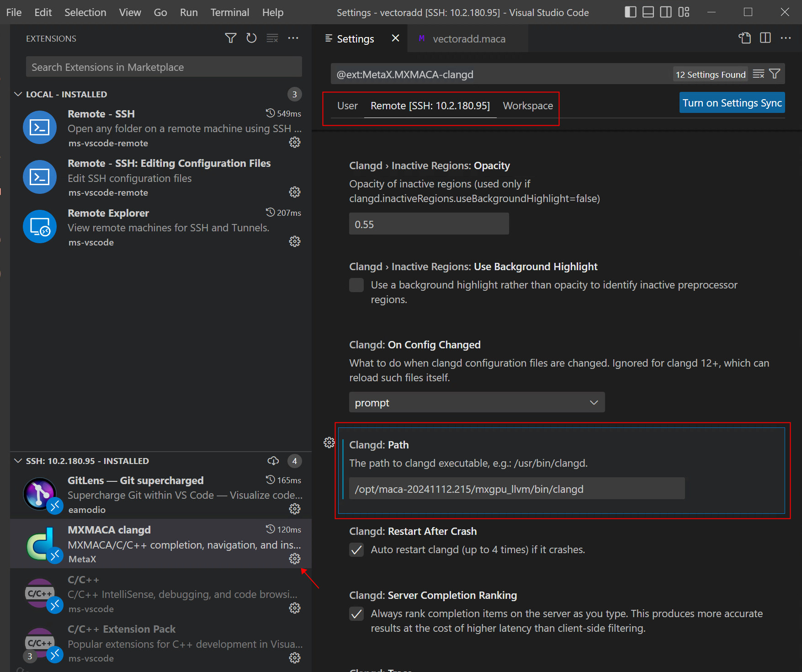Open gear settings for MXMACA clangd extension

pyautogui.click(x=295, y=559)
